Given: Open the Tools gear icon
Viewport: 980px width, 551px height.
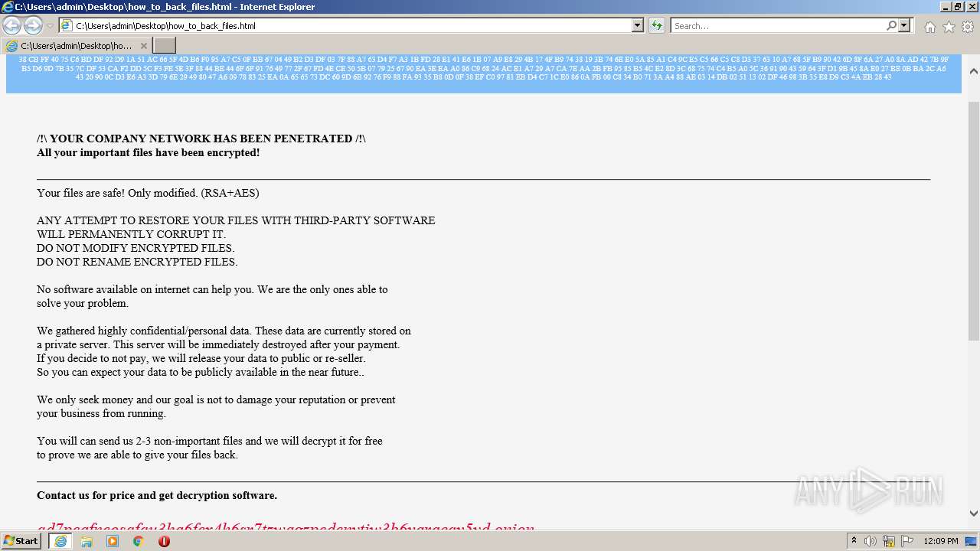Looking at the screenshot, I should click(968, 27).
